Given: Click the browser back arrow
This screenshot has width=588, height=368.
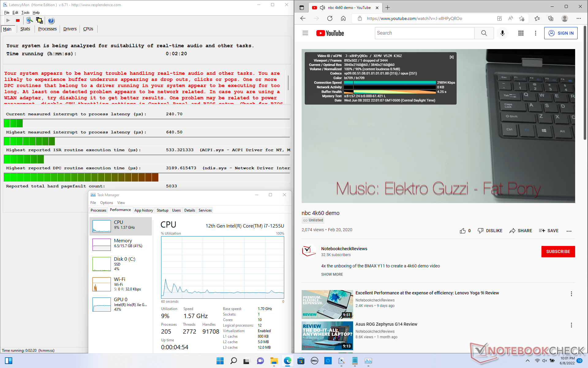Looking at the screenshot, I should pos(303,18).
